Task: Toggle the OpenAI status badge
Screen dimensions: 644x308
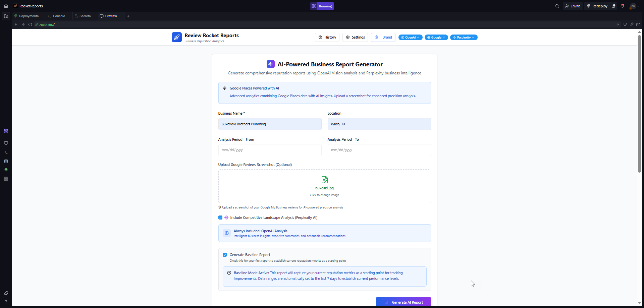Action: (x=410, y=38)
